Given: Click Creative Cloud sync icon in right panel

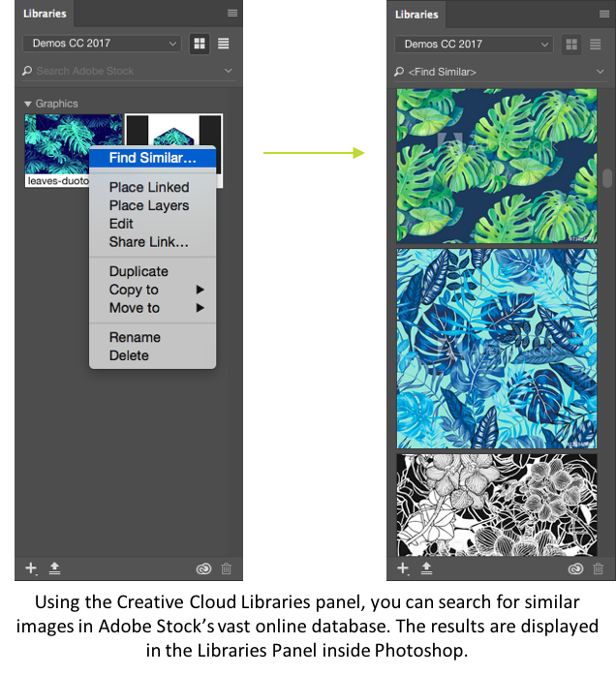Looking at the screenshot, I should coord(575,569).
